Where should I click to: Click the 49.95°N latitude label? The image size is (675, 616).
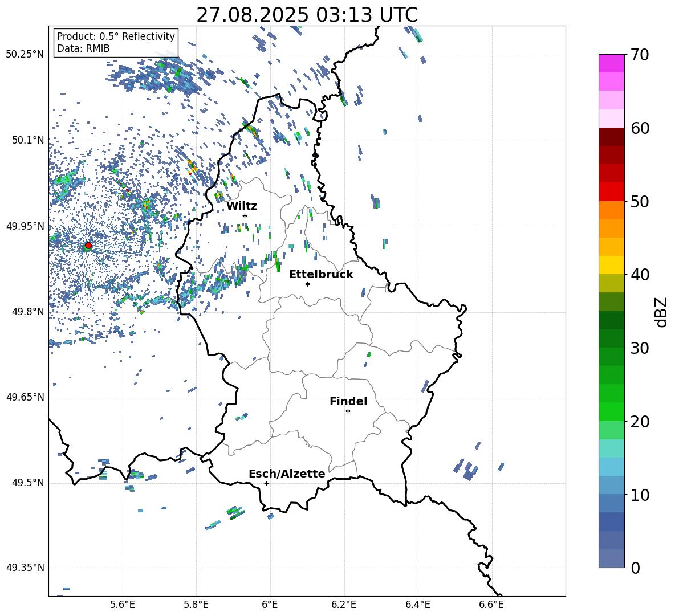pyautogui.click(x=25, y=226)
